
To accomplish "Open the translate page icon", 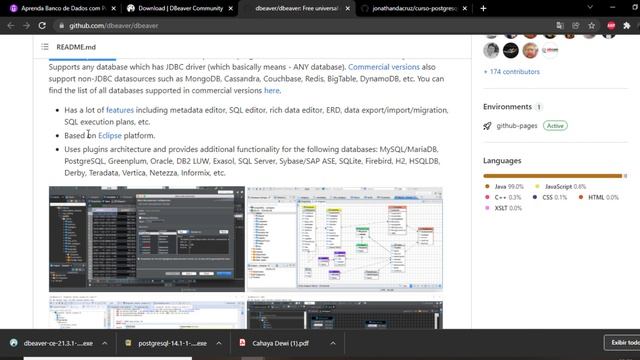I will (x=560, y=26).
